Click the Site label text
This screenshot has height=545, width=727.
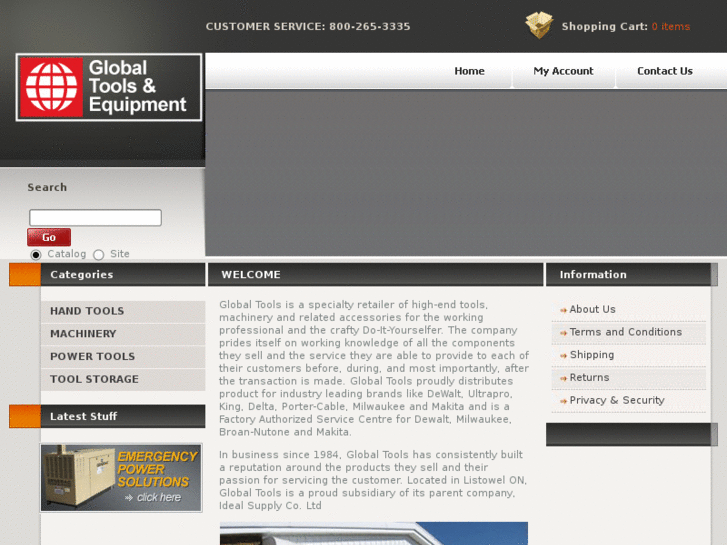pos(120,254)
